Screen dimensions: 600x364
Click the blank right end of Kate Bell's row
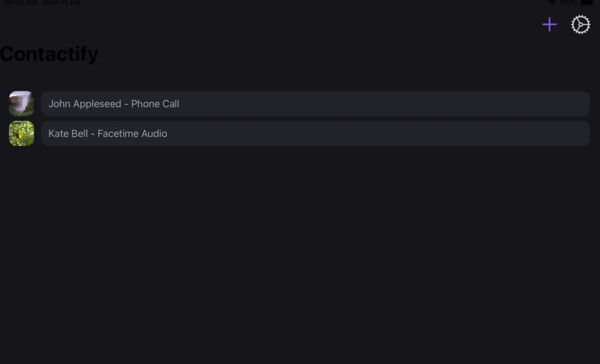(537, 133)
